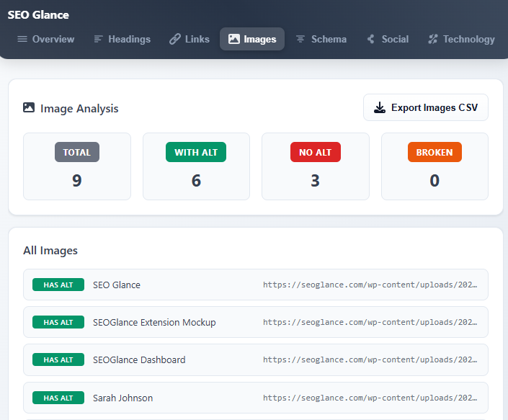Switch to the Headings tab
Viewport: 508px width, 420px height.
coord(122,39)
